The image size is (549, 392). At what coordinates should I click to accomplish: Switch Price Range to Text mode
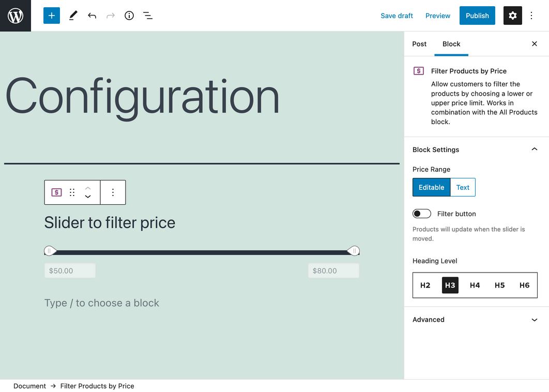463,187
